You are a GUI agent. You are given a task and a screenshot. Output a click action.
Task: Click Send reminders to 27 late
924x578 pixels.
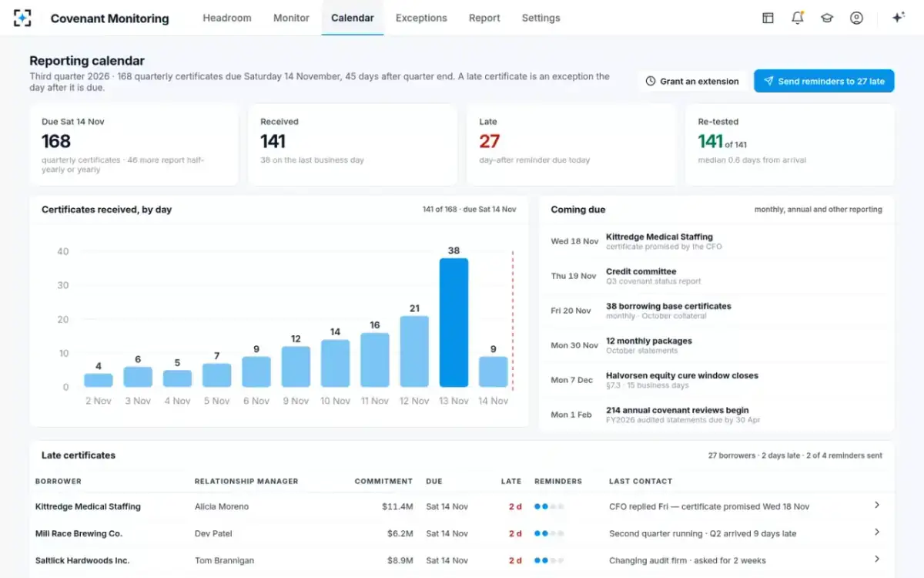[824, 81]
